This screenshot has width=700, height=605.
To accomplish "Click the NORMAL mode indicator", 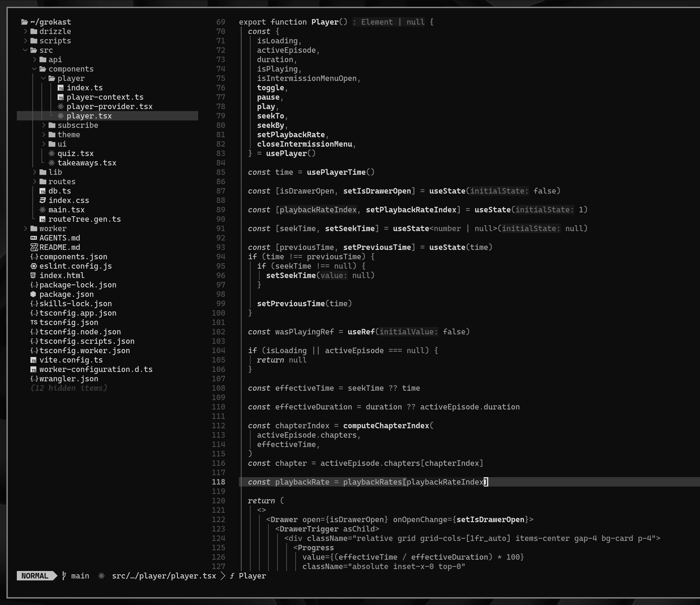I will click(35, 576).
